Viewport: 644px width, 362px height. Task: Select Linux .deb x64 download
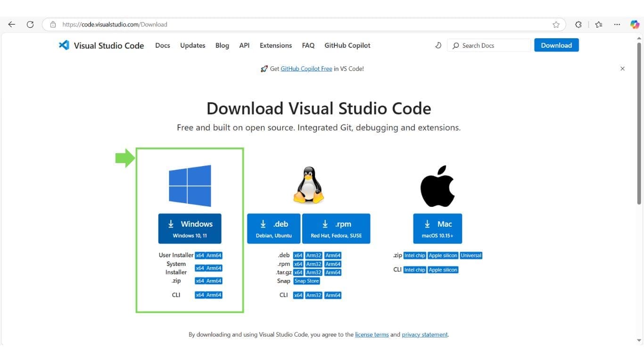(298, 255)
